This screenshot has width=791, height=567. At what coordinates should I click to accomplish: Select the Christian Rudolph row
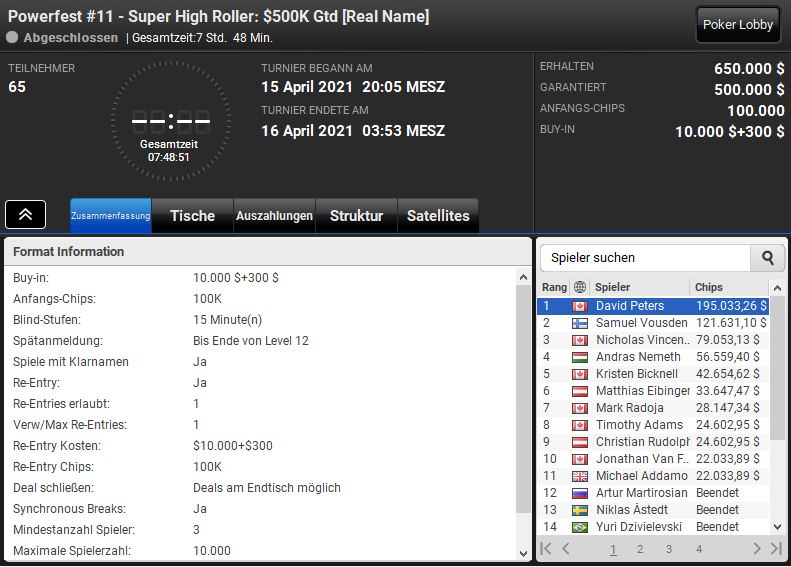653,442
